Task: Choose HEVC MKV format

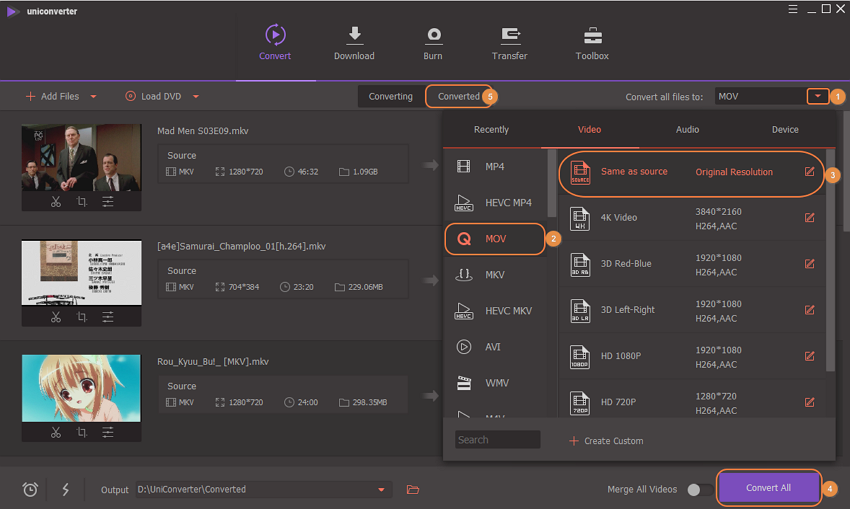Action: [495, 311]
